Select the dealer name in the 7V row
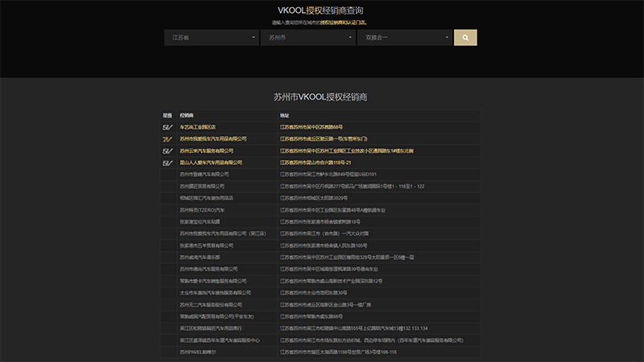 coord(213,138)
